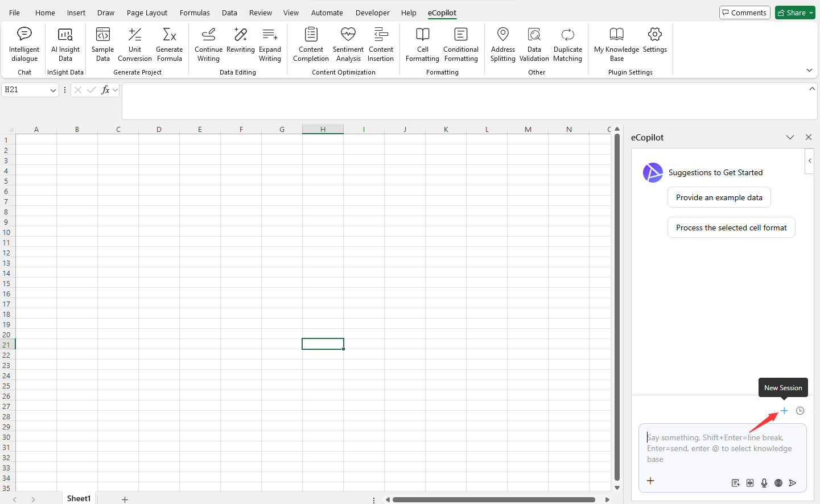Viewport: 820px width, 504px height.
Task: Open chat history clock icon
Action: pos(800,411)
